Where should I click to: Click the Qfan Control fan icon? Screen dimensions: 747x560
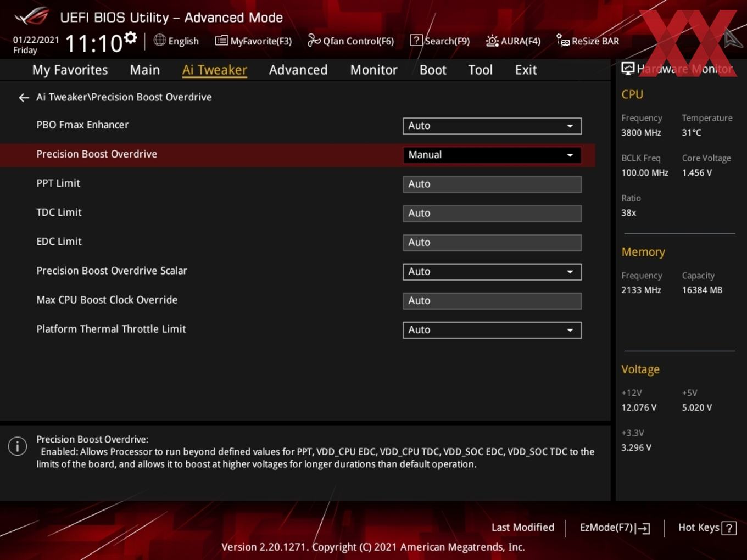tap(314, 40)
